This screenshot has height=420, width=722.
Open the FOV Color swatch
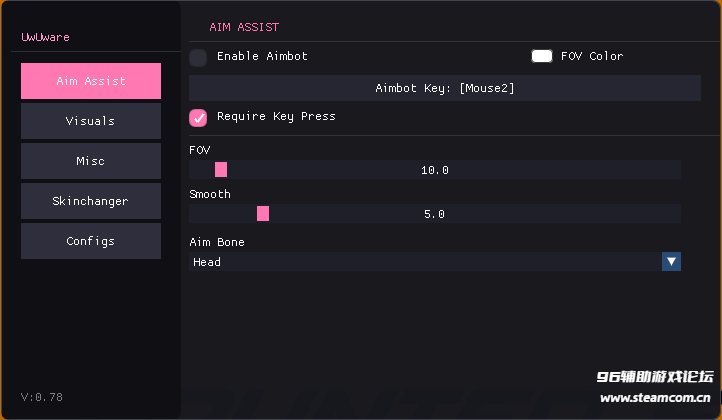[x=542, y=57]
